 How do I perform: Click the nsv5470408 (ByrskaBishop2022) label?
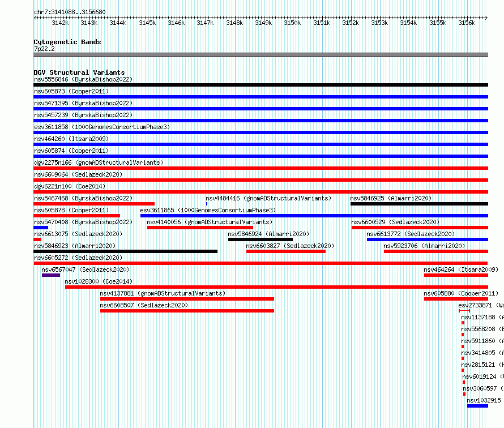coord(83,222)
